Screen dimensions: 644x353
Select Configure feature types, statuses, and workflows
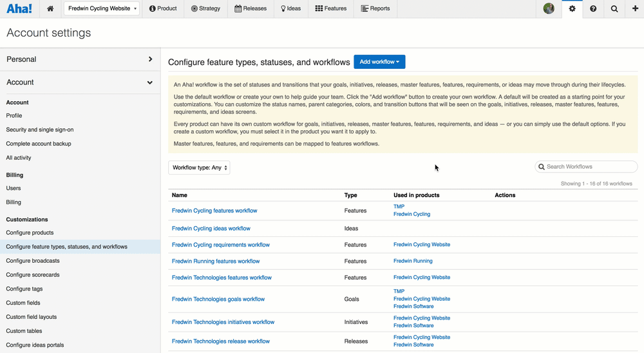80,247
